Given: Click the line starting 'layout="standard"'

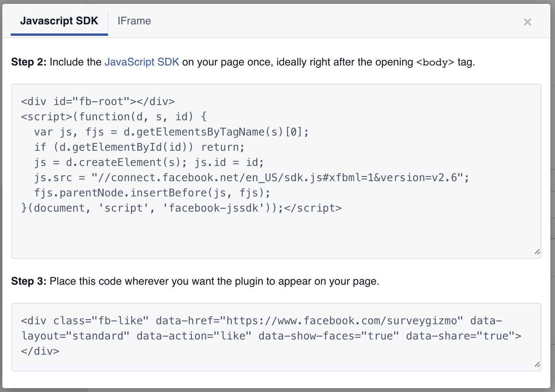Looking at the screenshot, I should pos(271,336).
